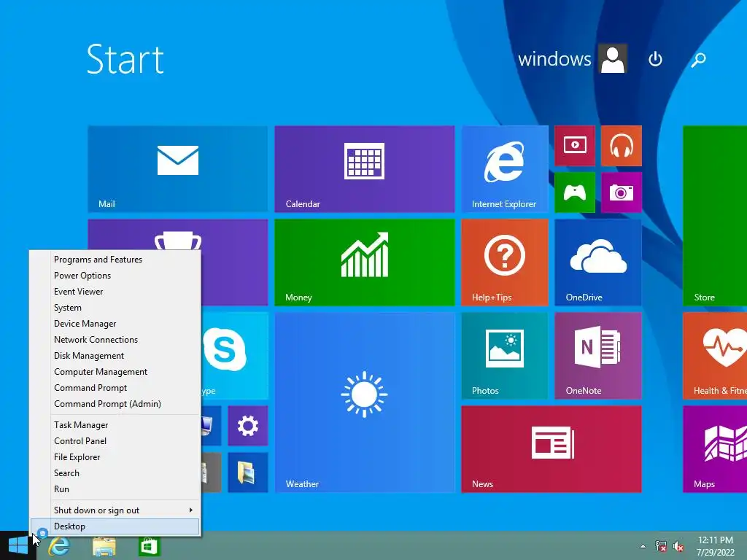The height and width of the screenshot is (560, 747).
Task: Select Run in the menu
Action: tap(115, 489)
